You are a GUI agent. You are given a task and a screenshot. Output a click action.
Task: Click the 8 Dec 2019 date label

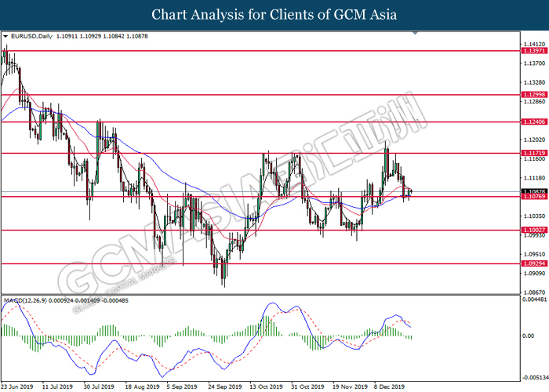(x=389, y=387)
